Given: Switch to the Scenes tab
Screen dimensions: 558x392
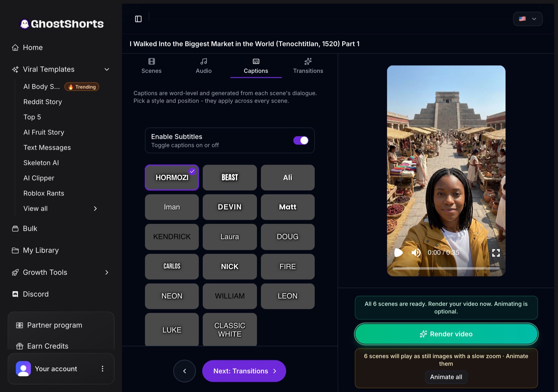Looking at the screenshot, I should pos(151,66).
